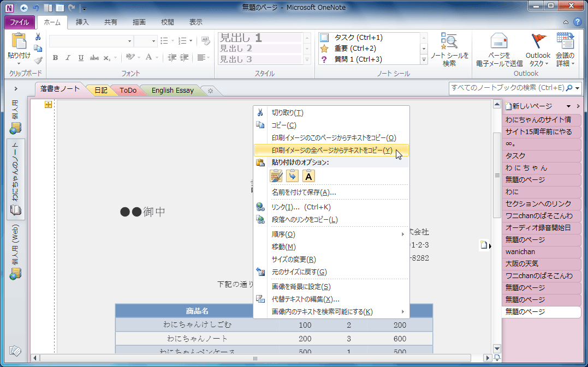The height and width of the screenshot is (367, 588).
Task: Click the font color A button
Action: (x=149, y=57)
